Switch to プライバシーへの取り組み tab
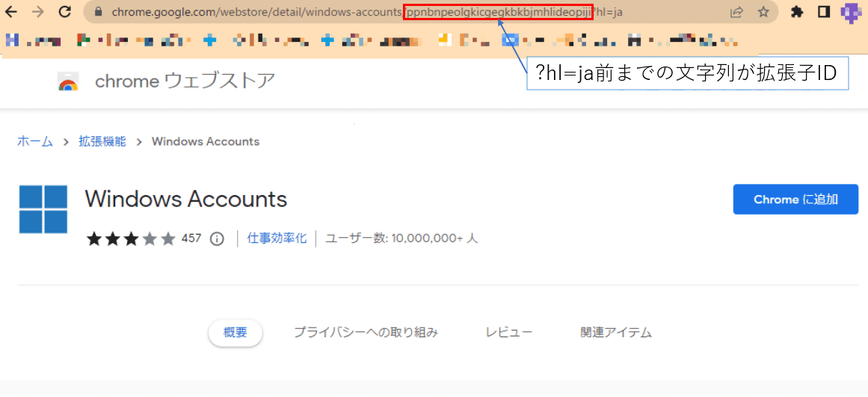The width and height of the screenshot is (868, 397). [366, 332]
